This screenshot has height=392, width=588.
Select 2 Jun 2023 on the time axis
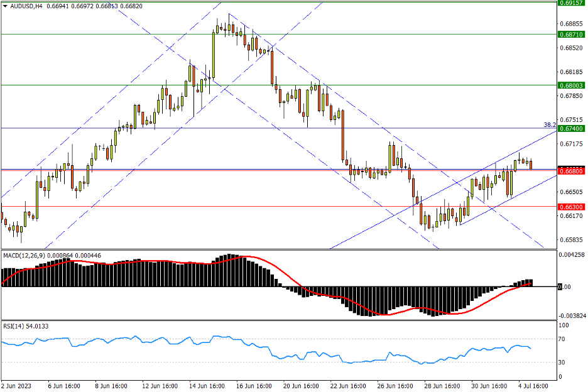pos(17,386)
